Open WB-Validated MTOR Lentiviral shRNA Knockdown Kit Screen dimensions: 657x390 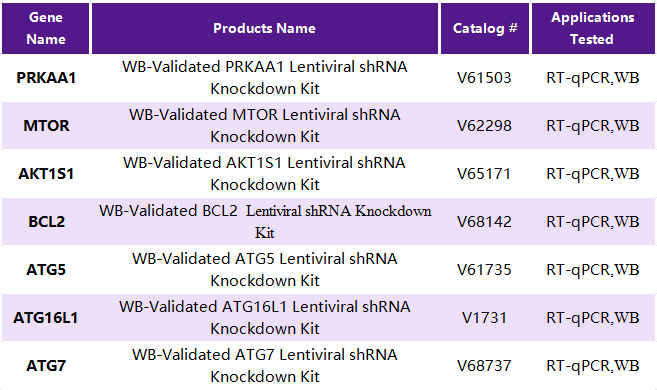tap(264, 126)
